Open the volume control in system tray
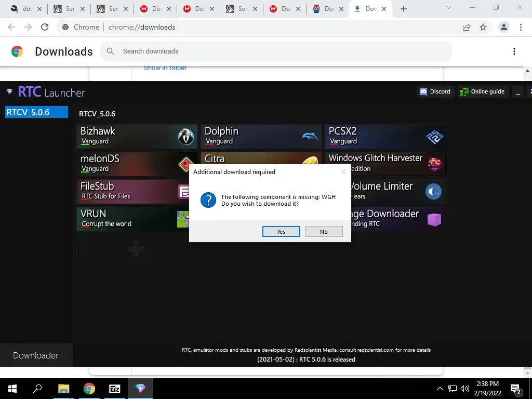532x399 pixels. tap(465, 389)
